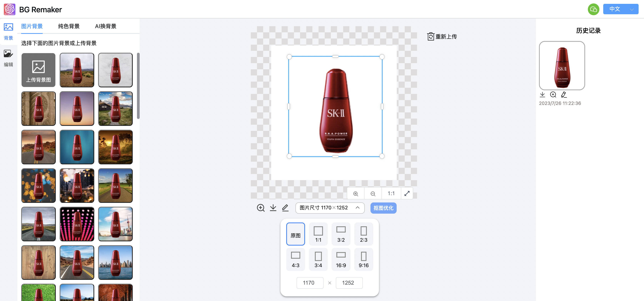Click the canvas zoom-out magnifier icon
The height and width of the screenshot is (301, 644).
(x=373, y=193)
